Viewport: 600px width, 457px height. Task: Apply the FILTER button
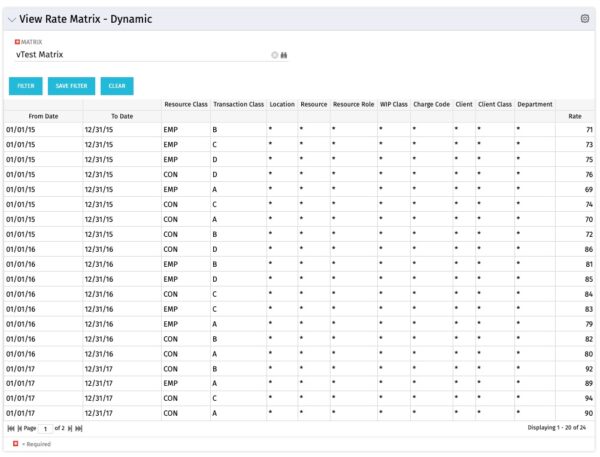click(26, 86)
